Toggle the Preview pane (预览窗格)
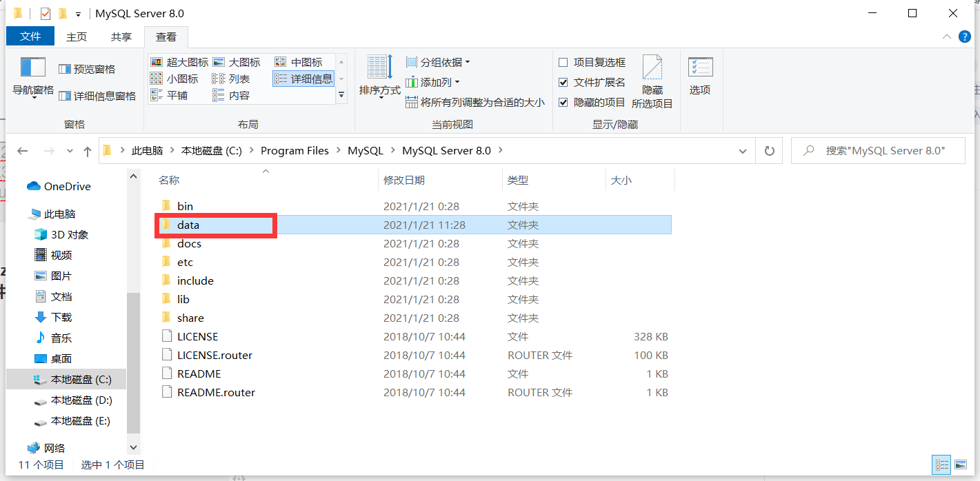 click(x=87, y=69)
